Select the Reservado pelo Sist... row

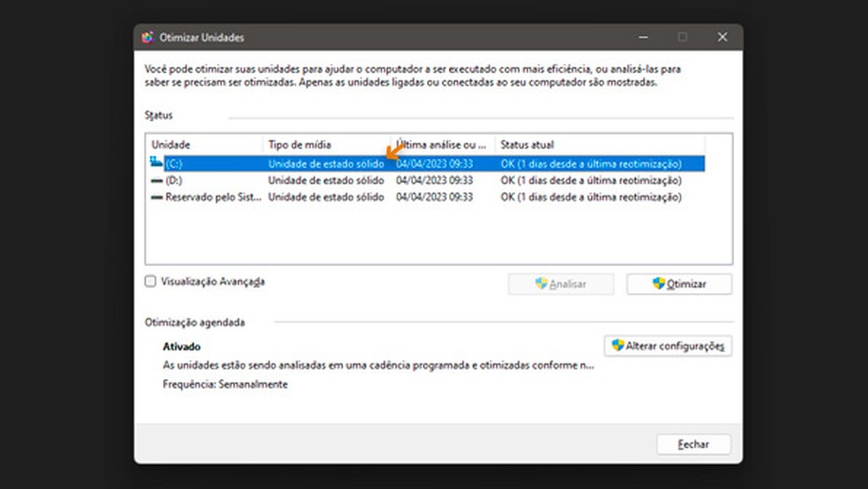[426, 197]
